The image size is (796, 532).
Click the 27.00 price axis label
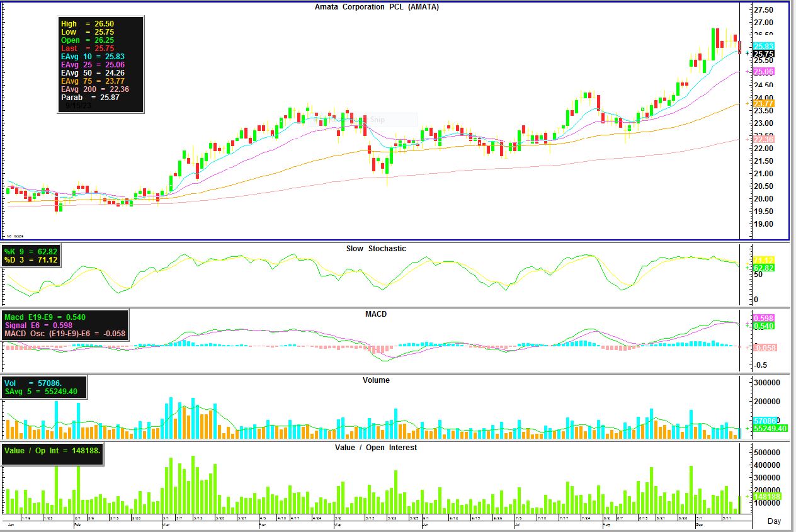point(763,23)
